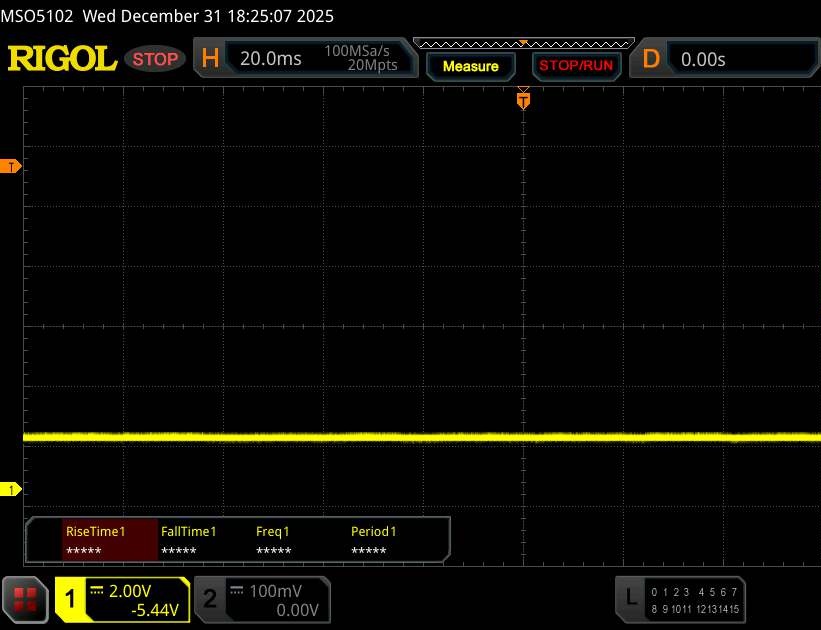
Task: Click the orange H horizontal icon
Action: click(x=210, y=59)
